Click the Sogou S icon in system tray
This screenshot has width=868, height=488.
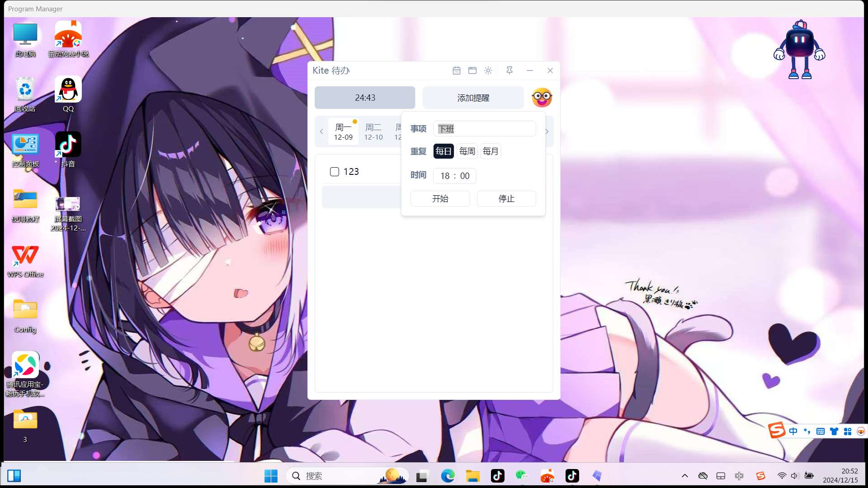coord(760,476)
